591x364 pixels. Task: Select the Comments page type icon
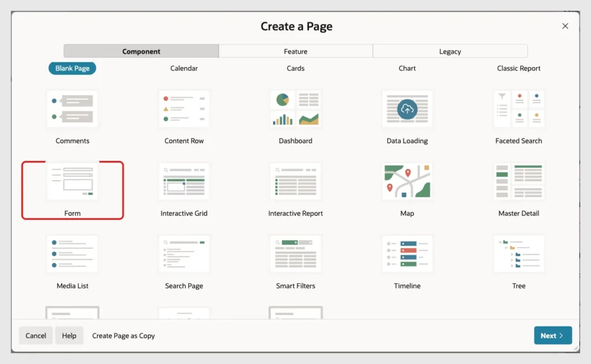click(72, 109)
